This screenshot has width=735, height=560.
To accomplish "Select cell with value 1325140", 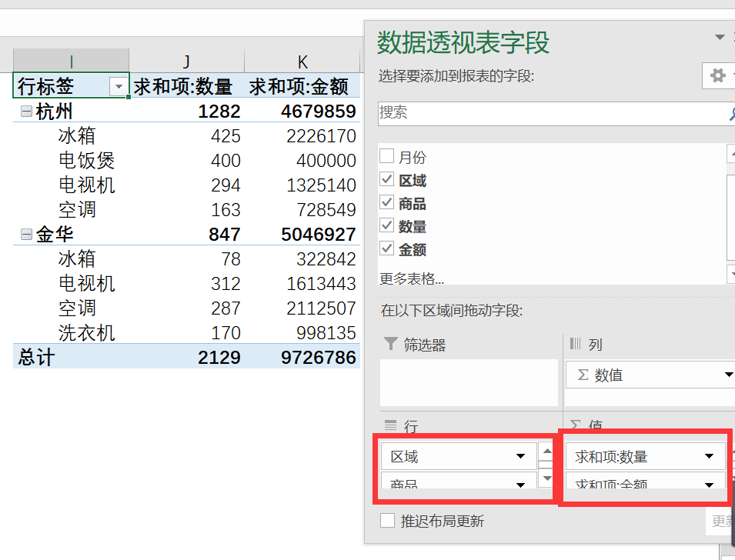I will tap(321, 185).
